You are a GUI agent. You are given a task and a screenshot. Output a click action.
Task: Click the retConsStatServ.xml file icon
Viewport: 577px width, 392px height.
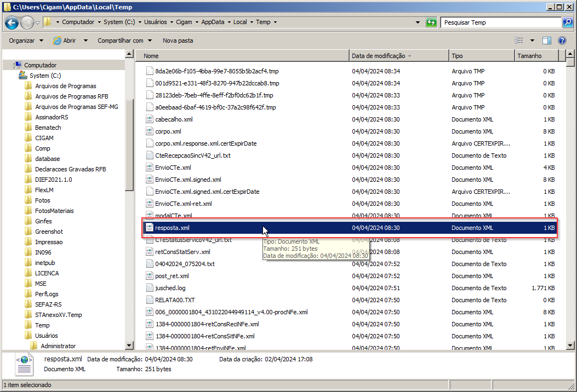(x=150, y=251)
